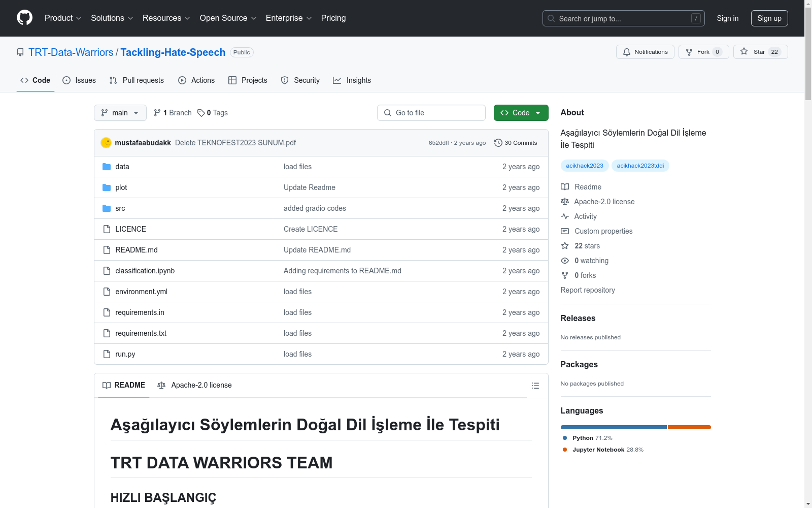Click the scale icon next to Apache-2.0 license
The height and width of the screenshot is (508, 812).
pos(565,202)
